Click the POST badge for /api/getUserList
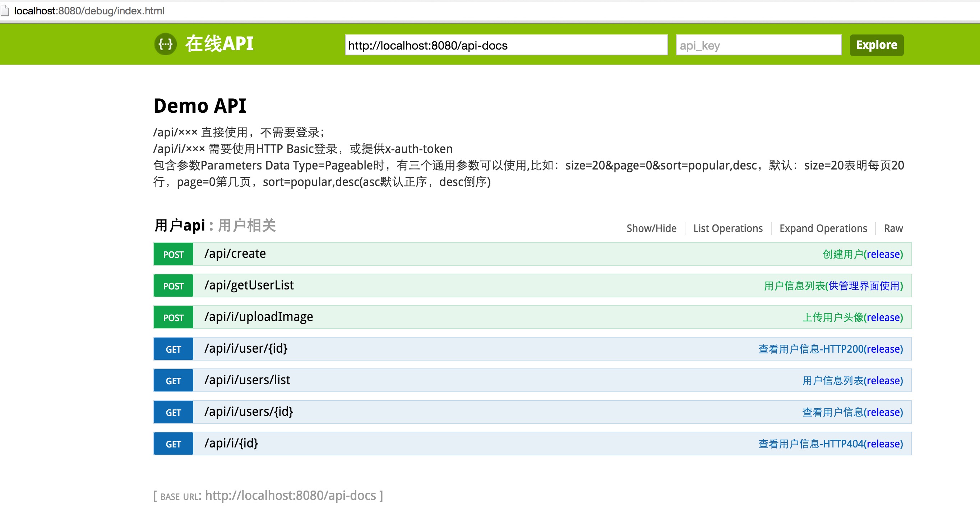The width and height of the screenshot is (980, 520). pos(173,285)
